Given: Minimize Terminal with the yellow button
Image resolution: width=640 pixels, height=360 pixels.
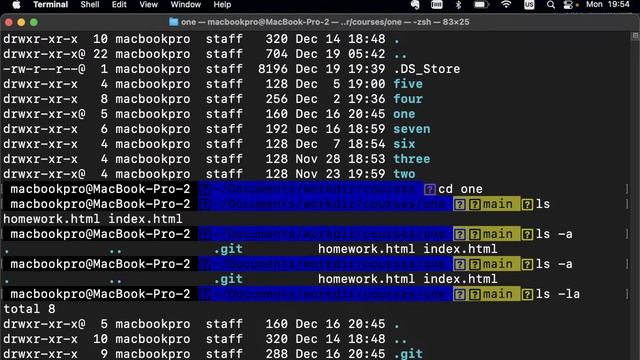Looking at the screenshot, I should (21, 22).
